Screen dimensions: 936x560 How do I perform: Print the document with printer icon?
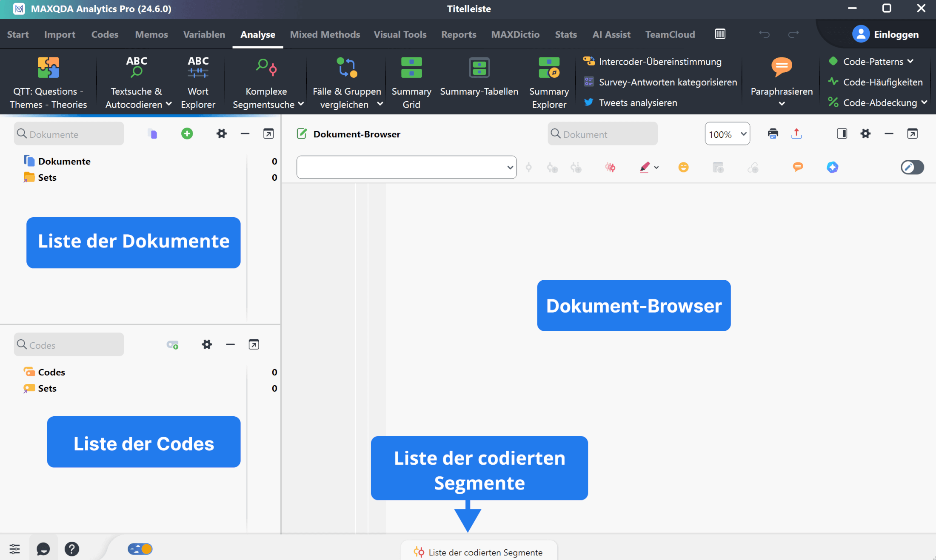(773, 134)
